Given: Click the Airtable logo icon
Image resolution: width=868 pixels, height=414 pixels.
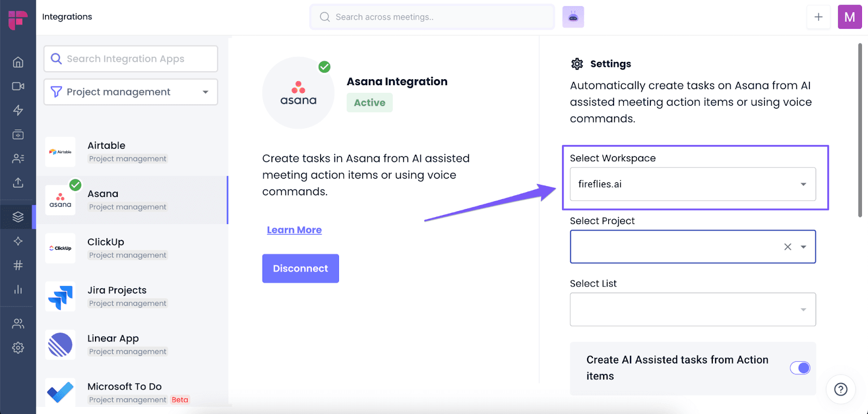Looking at the screenshot, I should tap(60, 152).
